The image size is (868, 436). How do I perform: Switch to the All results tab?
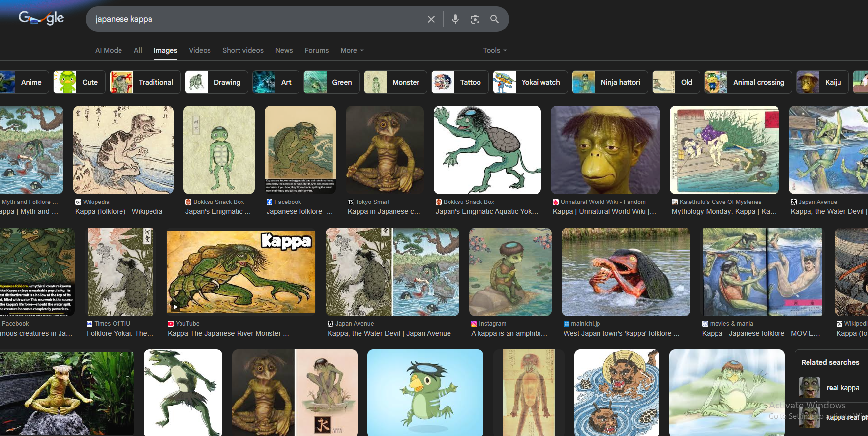138,50
